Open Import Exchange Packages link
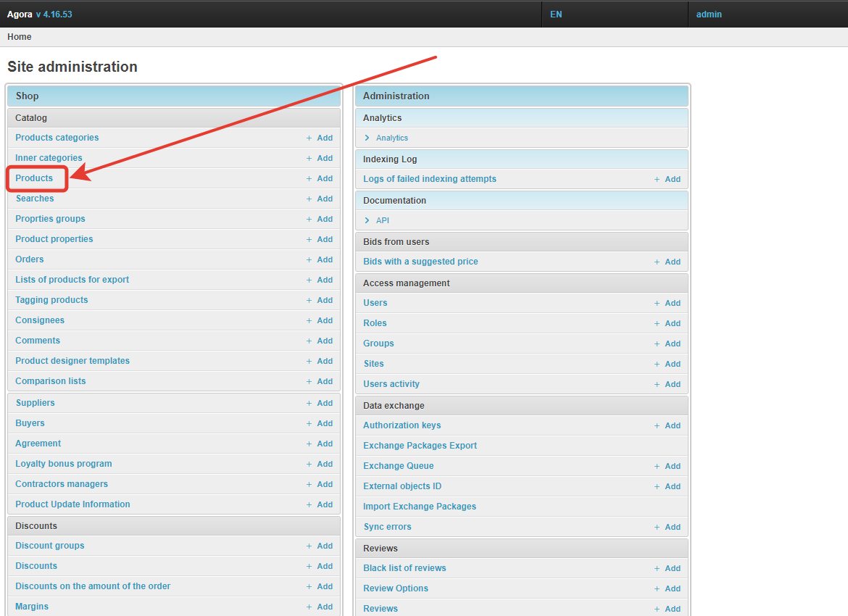 pyautogui.click(x=420, y=507)
